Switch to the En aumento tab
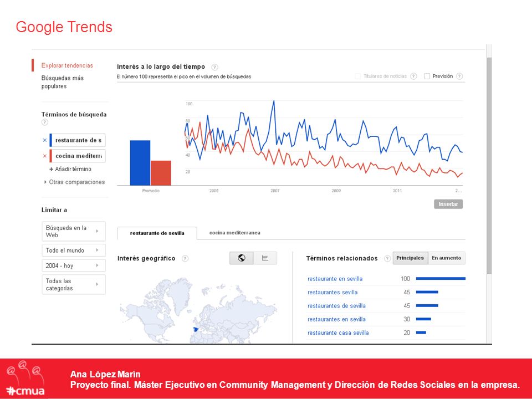The image size is (532, 399). [x=447, y=258]
